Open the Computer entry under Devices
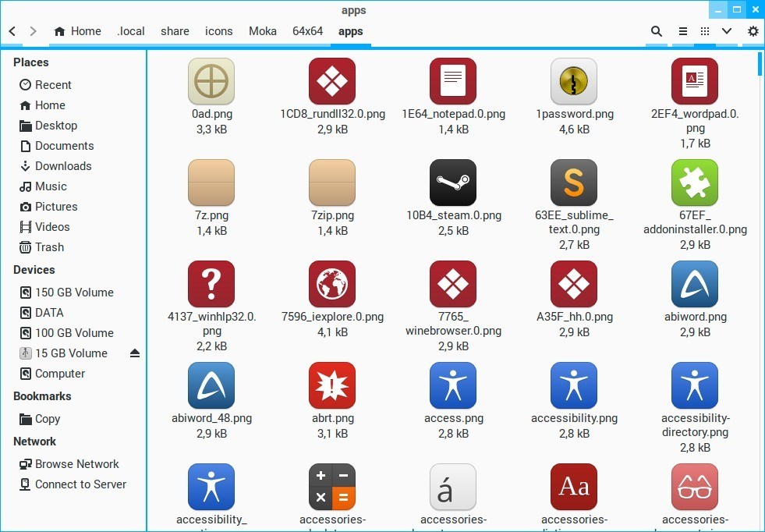This screenshot has height=532, width=765. tap(59, 374)
